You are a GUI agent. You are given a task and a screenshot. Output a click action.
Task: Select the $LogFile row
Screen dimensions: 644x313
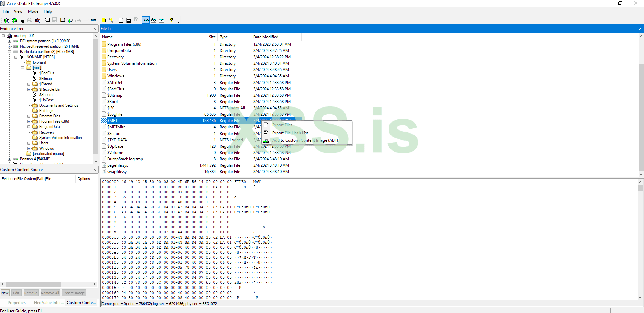[x=201, y=114]
